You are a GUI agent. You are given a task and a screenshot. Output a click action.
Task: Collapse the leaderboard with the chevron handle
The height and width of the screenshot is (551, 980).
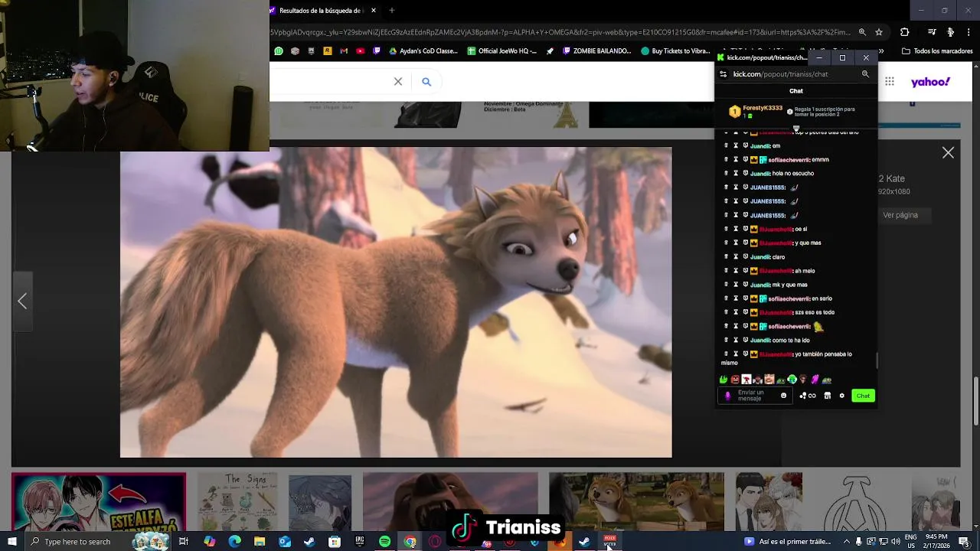point(796,129)
